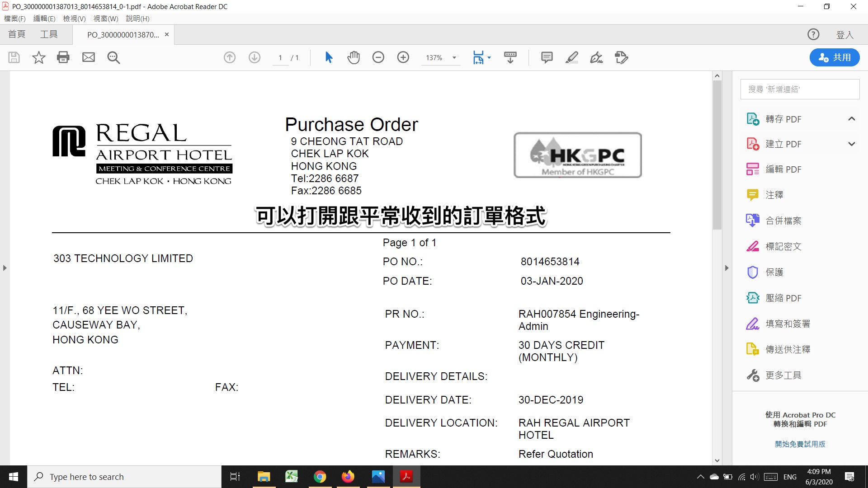
Task: Open the Find text magnifier tool
Action: pos(113,57)
